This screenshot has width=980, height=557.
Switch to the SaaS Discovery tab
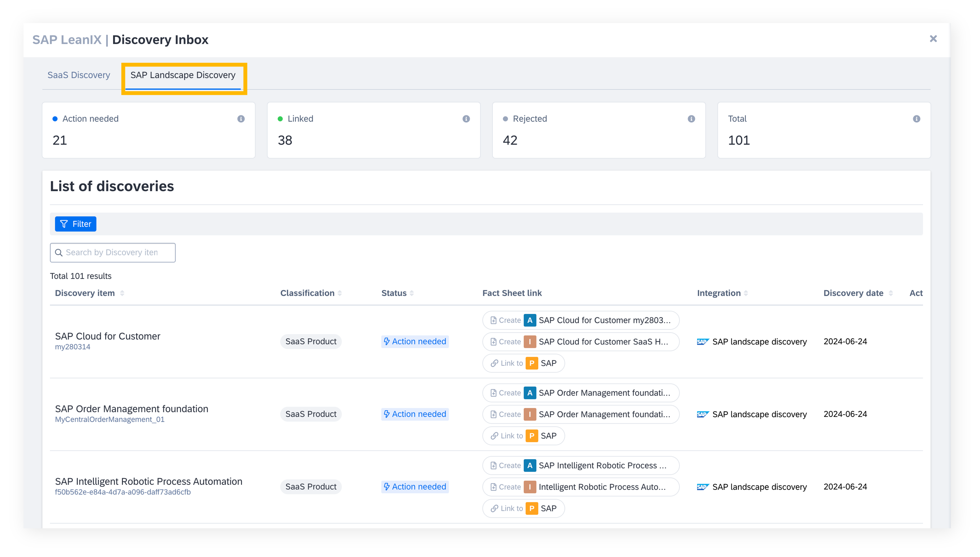(x=79, y=75)
